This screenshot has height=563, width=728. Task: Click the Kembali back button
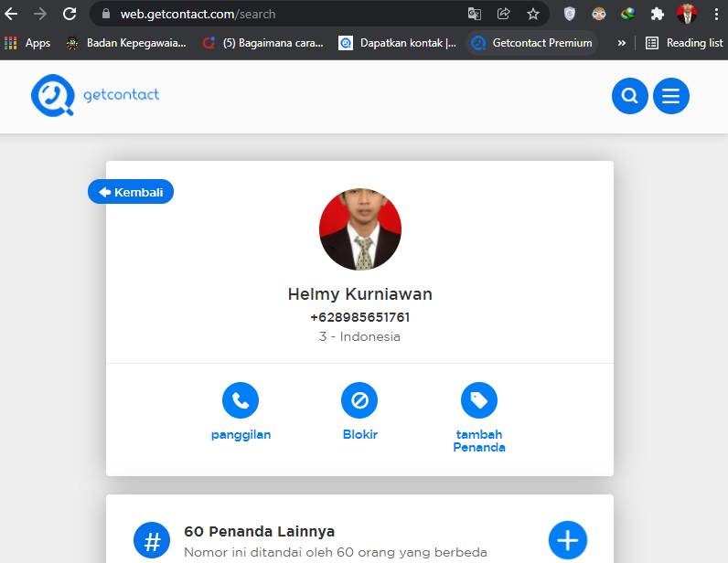click(x=131, y=192)
